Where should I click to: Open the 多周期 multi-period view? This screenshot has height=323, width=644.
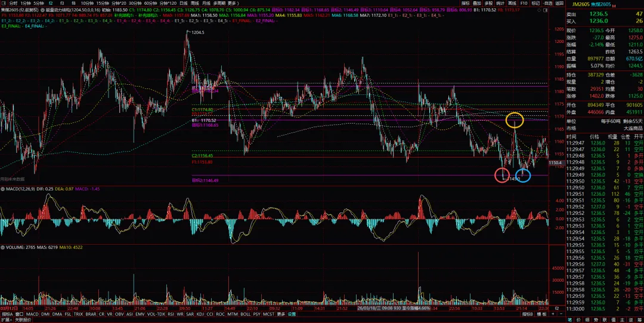[x=219, y=3]
